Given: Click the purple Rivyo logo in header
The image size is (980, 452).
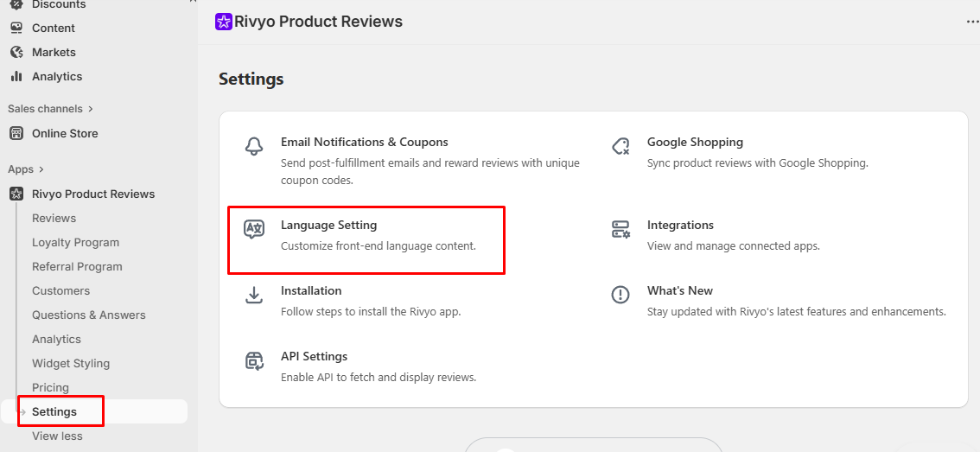Looking at the screenshot, I should pos(223,22).
